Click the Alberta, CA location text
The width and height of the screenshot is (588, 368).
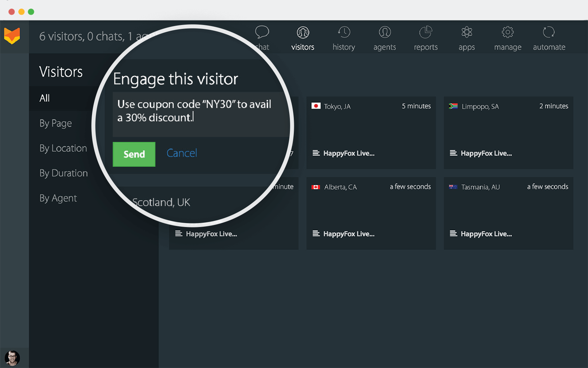click(x=341, y=187)
